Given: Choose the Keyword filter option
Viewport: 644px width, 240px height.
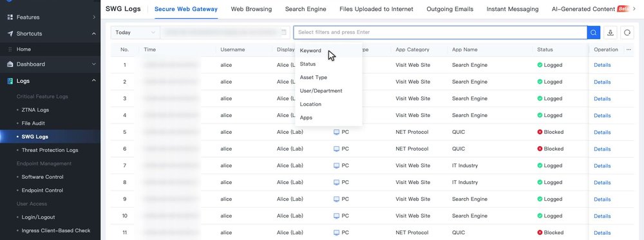Looking at the screenshot, I should tap(328, 51).
